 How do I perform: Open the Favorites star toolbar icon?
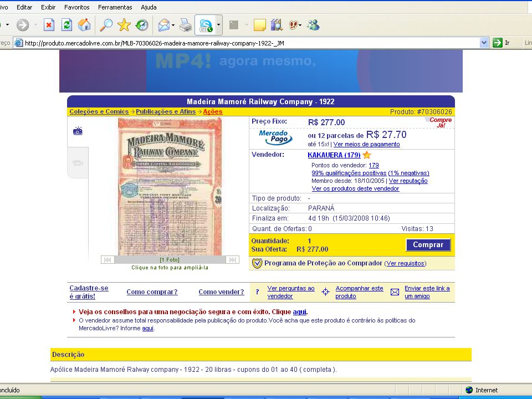124,25
